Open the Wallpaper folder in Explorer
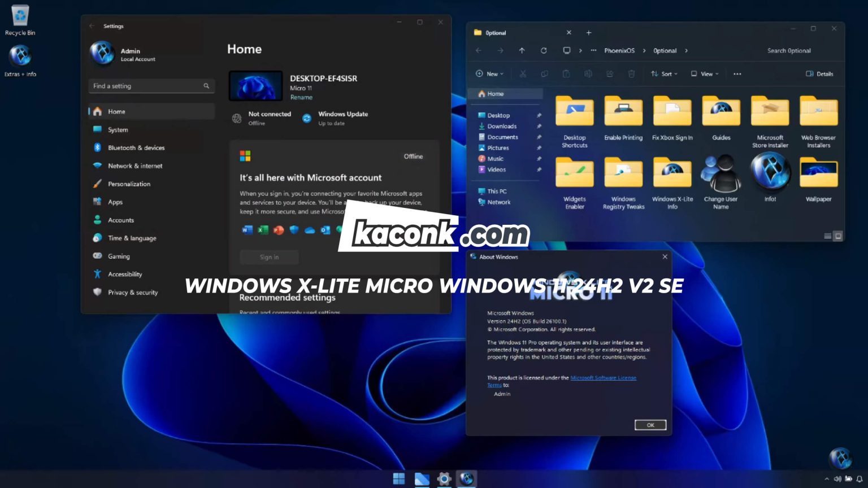This screenshot has width=868, height=488. [819, 180]
